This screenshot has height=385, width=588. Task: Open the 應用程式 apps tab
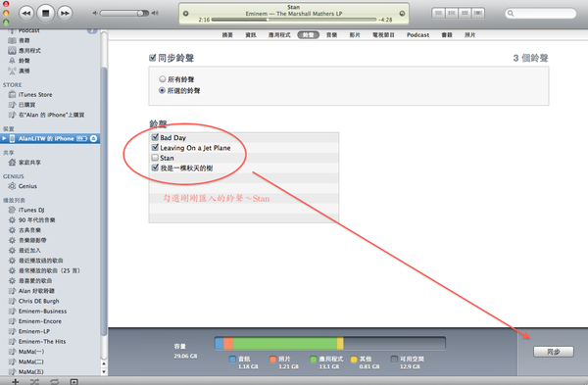click(x=279, y=35)
